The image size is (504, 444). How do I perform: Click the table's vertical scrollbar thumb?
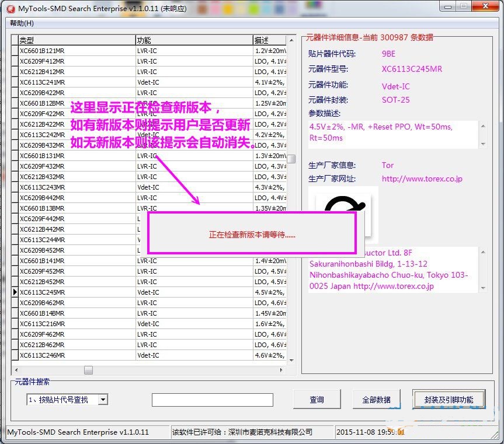point(291,159)
